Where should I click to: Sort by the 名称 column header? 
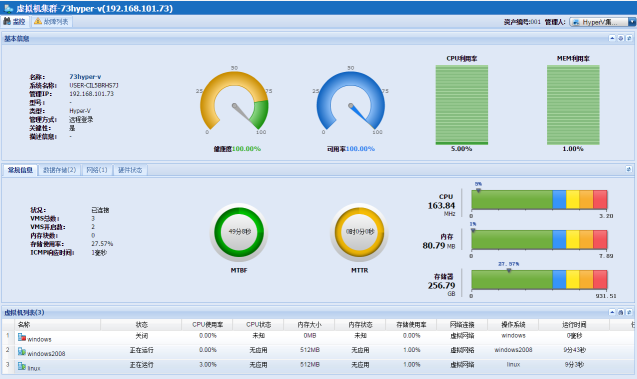pos(58,325)
